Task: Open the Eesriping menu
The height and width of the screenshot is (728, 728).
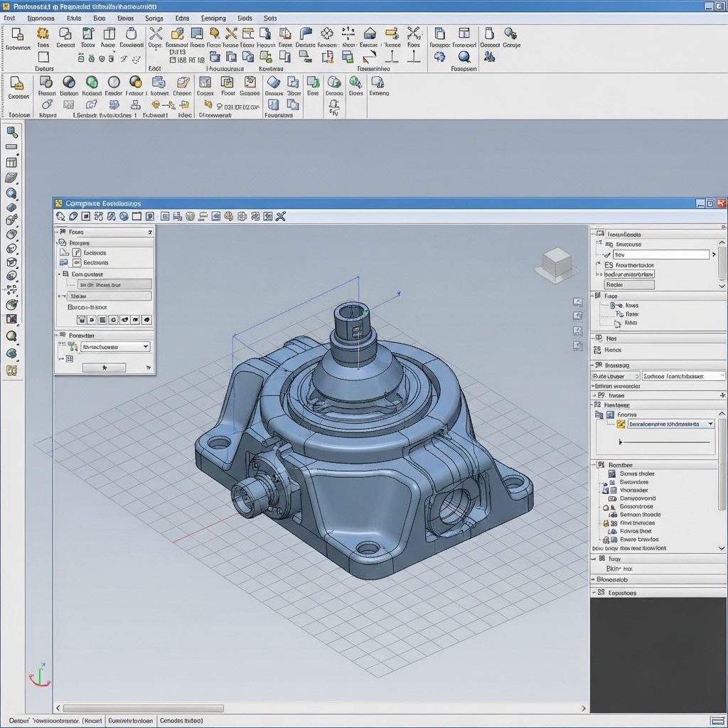Action: click(213, 18)
